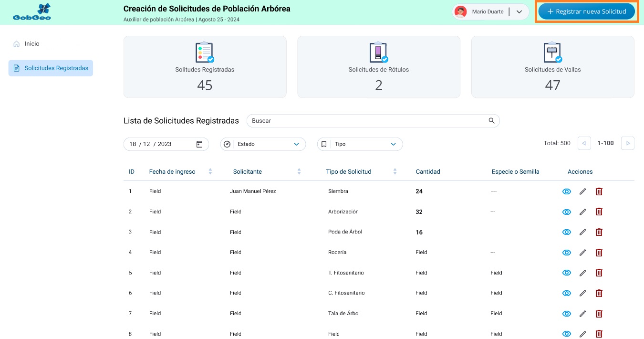Sort by Fecha de ingreso column

tap(210, 172)
